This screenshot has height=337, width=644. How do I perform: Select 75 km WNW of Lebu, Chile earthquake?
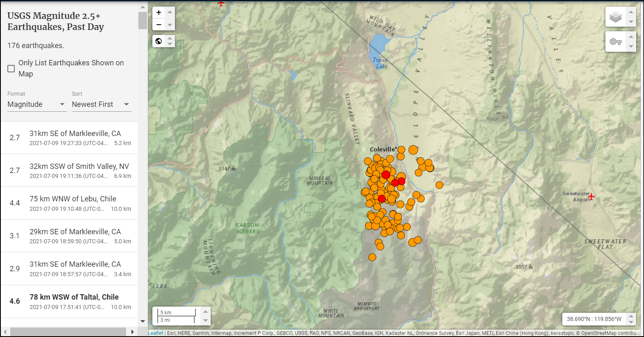click(x=69, y=203)
